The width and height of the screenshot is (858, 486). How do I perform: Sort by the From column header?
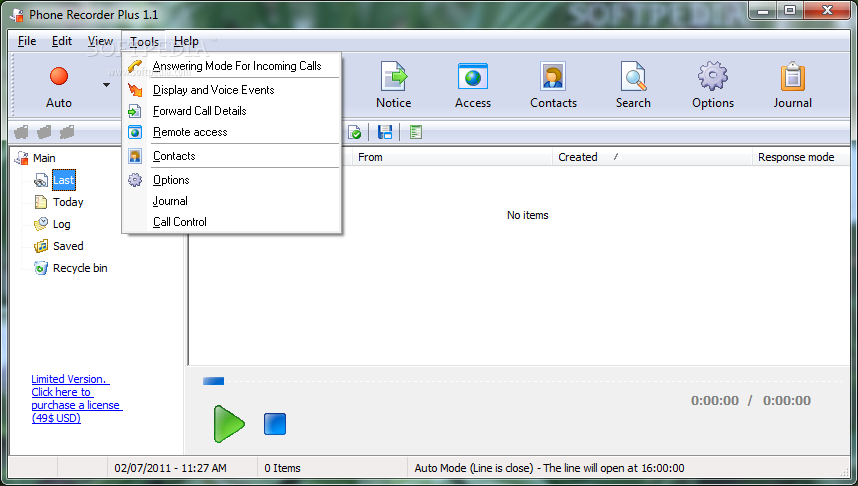point(452,157)
